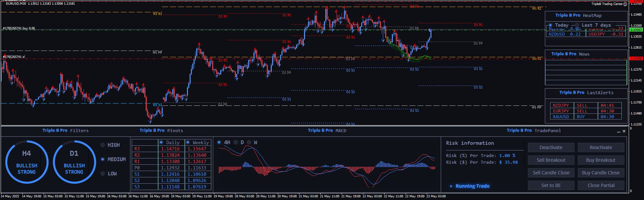Click the buy order marker on chart
644x200 pixels.
click(19, 28)
